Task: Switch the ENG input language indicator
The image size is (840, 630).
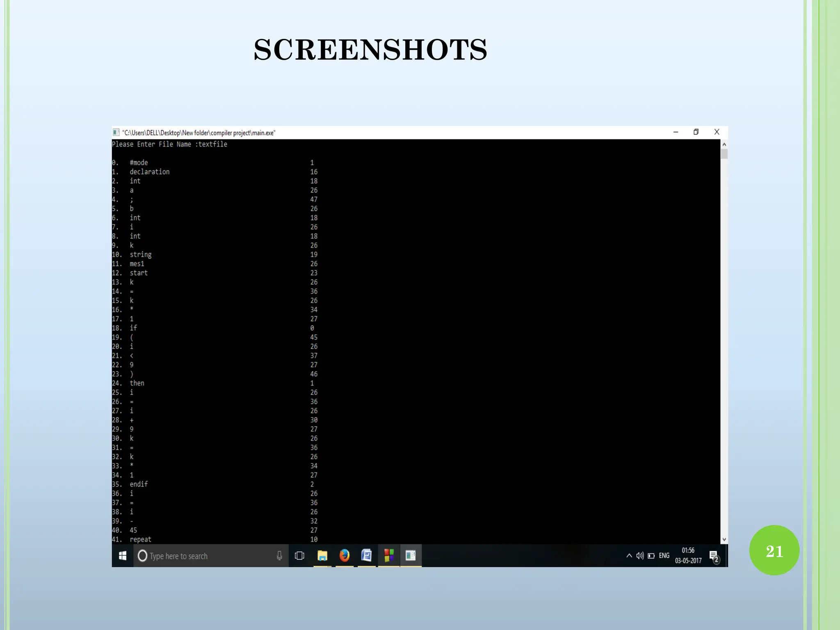Action: [x=664, y=556]
